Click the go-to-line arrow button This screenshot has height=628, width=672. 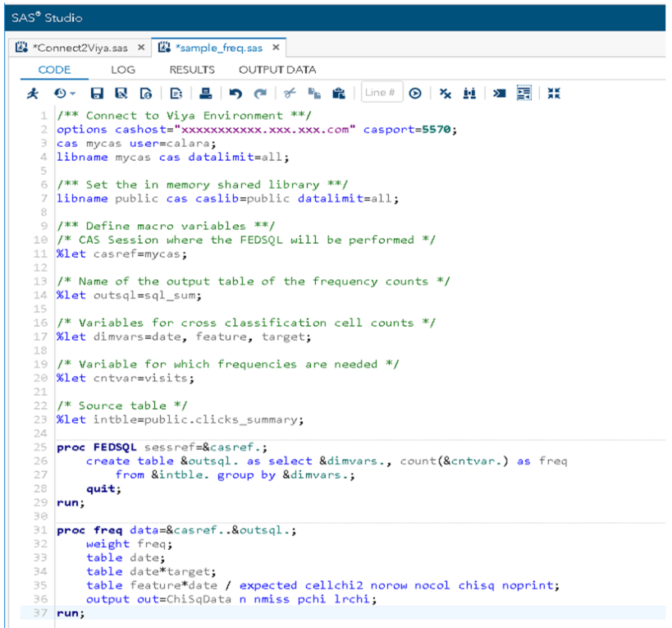click(415, 93)
